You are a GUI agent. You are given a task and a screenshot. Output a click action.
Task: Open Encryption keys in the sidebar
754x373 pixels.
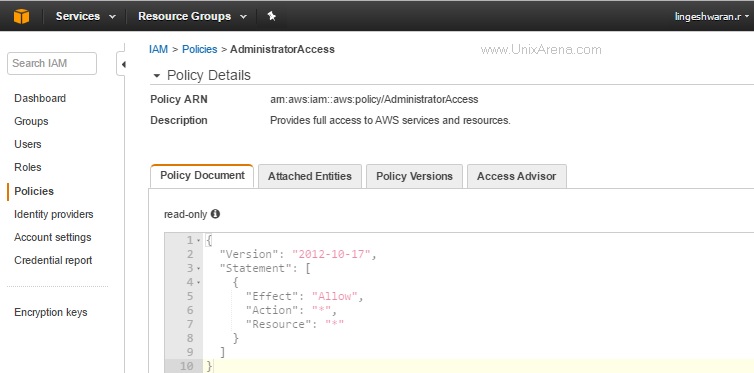[50, 312]
